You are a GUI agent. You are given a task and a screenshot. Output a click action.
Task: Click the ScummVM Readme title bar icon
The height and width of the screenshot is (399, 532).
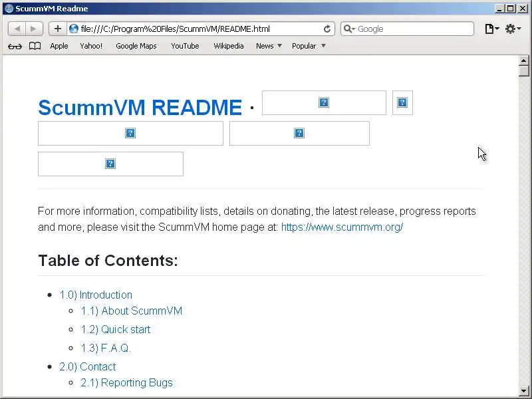click(9, 9)
